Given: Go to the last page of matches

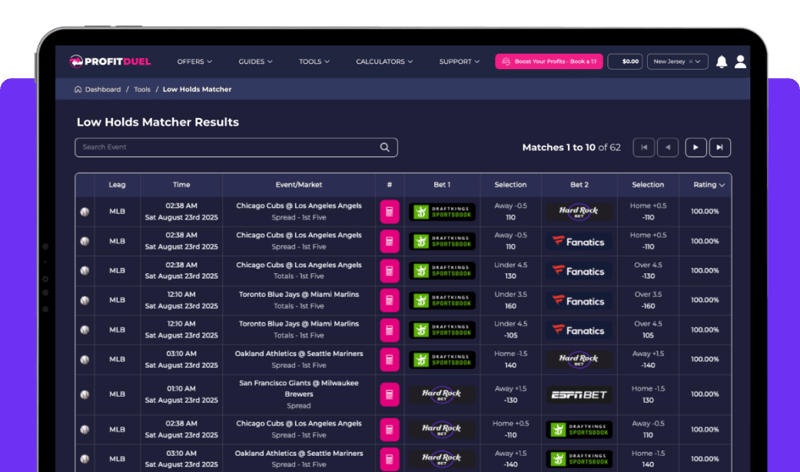Looking at the screenshot, I should pyautogui.click(x=719, y=147).
